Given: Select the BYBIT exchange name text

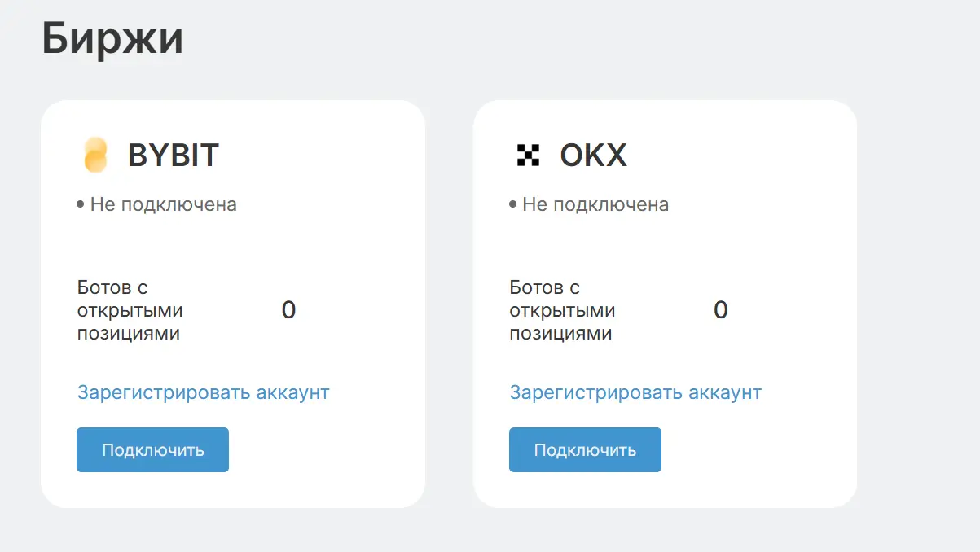Looking at the screenshot, I should 171,155.
